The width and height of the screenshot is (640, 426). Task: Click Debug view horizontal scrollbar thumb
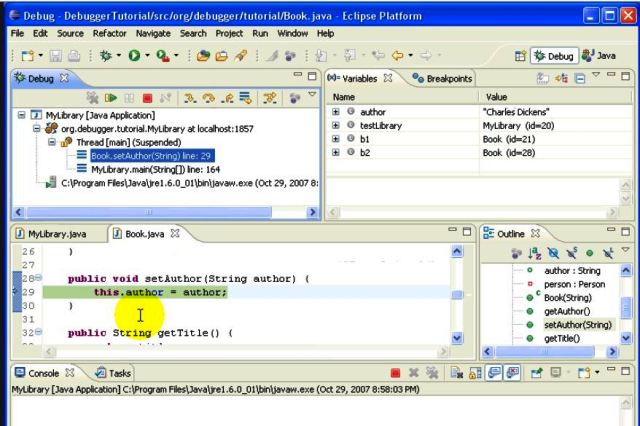tap(149, 212)
